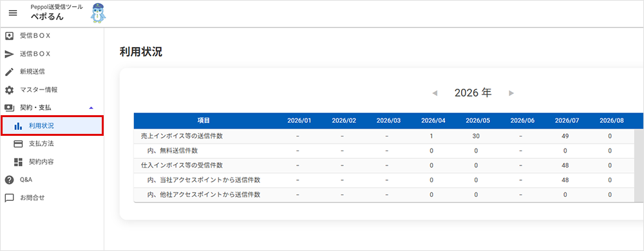Screen dimensions: 644x251
Task: Click Peppol送受信ツール subtitle text
Action: pyautogui.click(x=56, y=6)
